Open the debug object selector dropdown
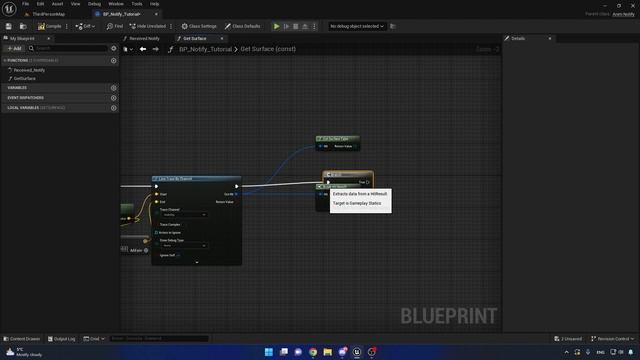 [x=357, y=26]
